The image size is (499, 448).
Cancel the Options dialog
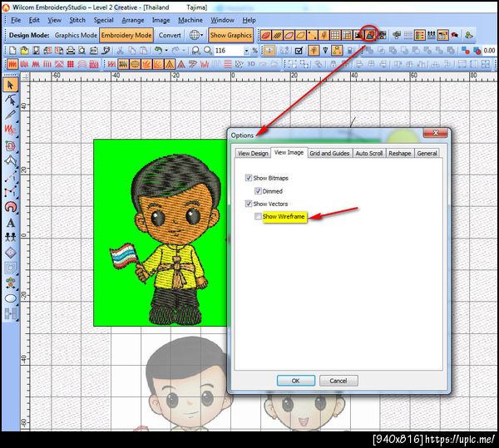point(338,381)
